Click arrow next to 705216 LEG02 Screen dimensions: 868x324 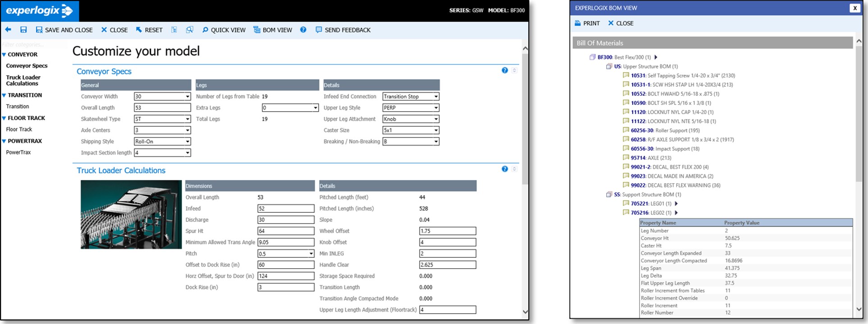coord(676,213)
